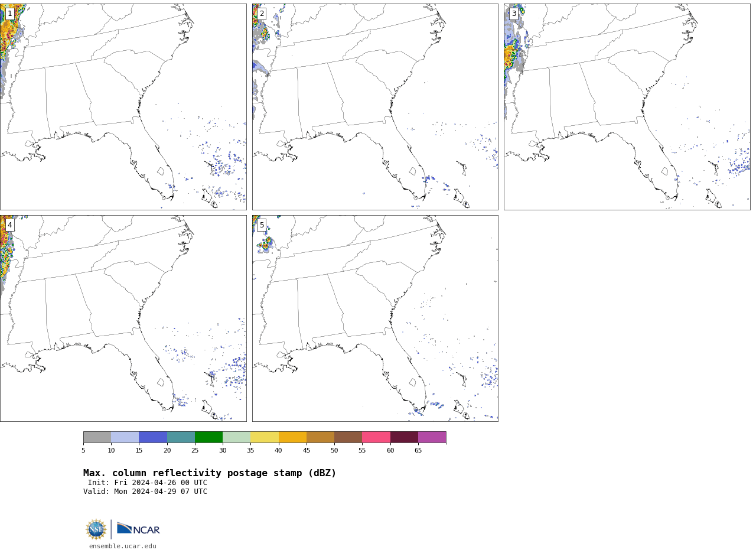Click colorbar tick label 65

point(418,451)
